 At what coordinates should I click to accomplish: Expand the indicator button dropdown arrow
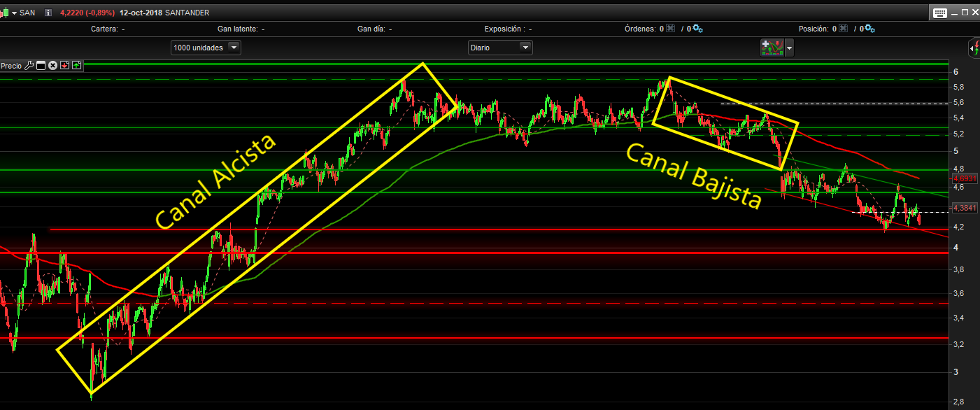(x=789, y=48)
